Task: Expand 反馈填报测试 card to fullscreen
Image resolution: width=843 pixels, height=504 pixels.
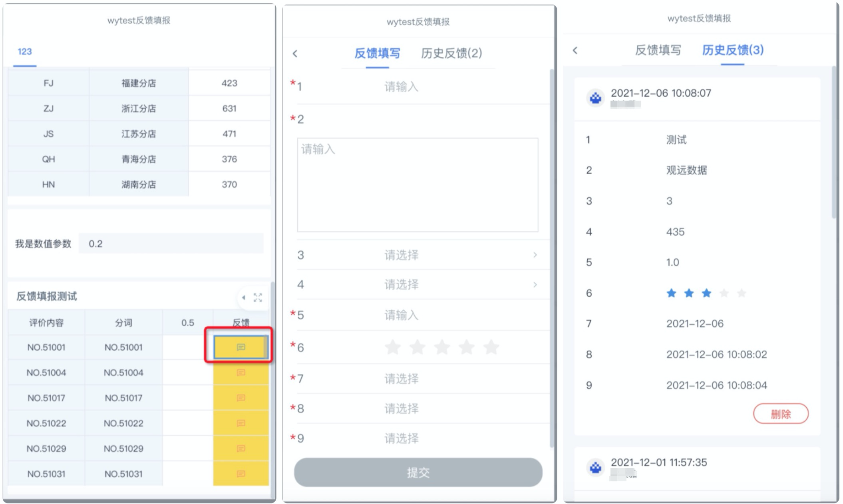Action: (x=258, y=297)
